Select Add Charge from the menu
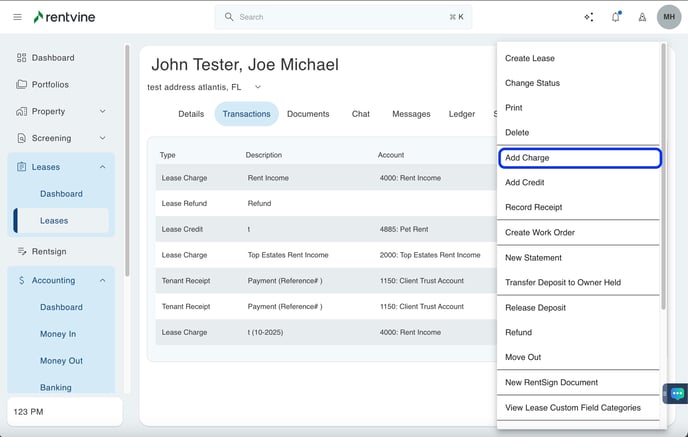 pyautogui.click(x=579, y=158)
